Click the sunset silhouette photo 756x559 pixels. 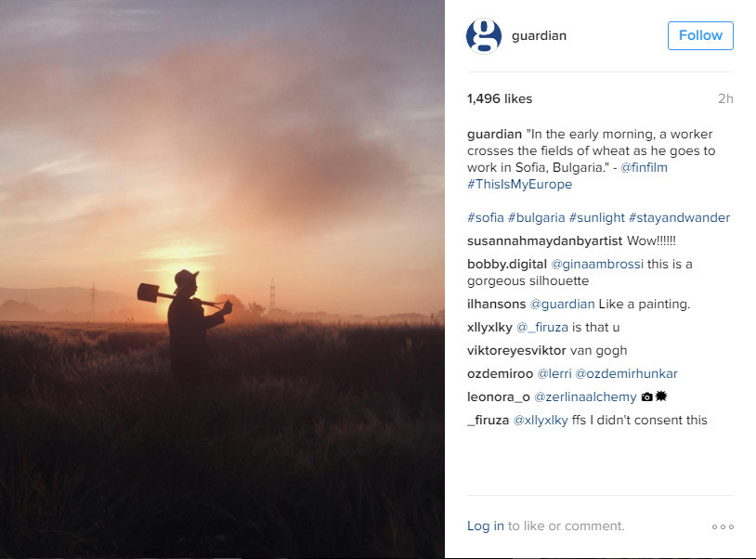coord(222,279)
